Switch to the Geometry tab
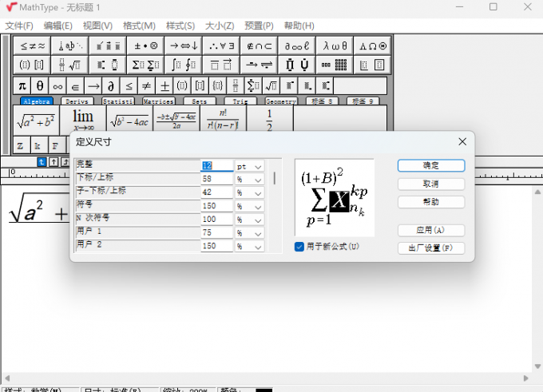This screenshot has width=543, height=392. [x=281, y=101]
